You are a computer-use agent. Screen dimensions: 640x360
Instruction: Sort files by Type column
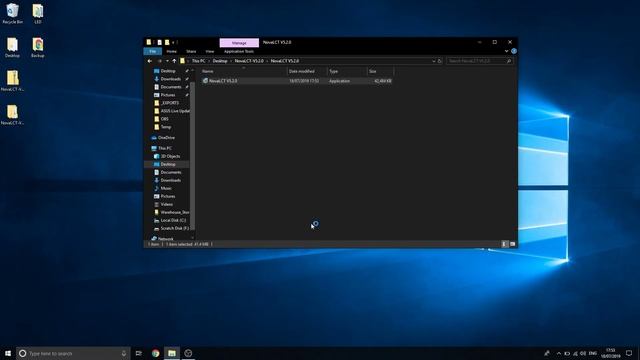347,71
